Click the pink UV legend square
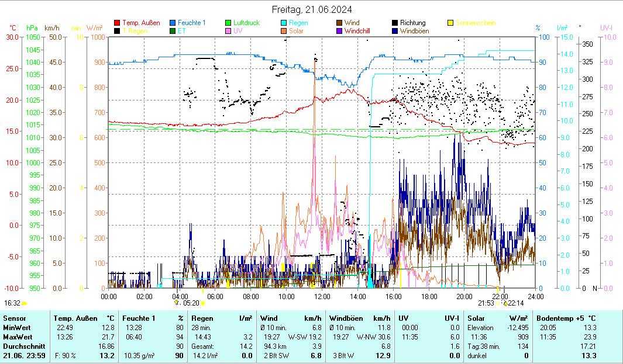Image resolution: width=623 pixels, height=364 pixels. tap(229, 31)
